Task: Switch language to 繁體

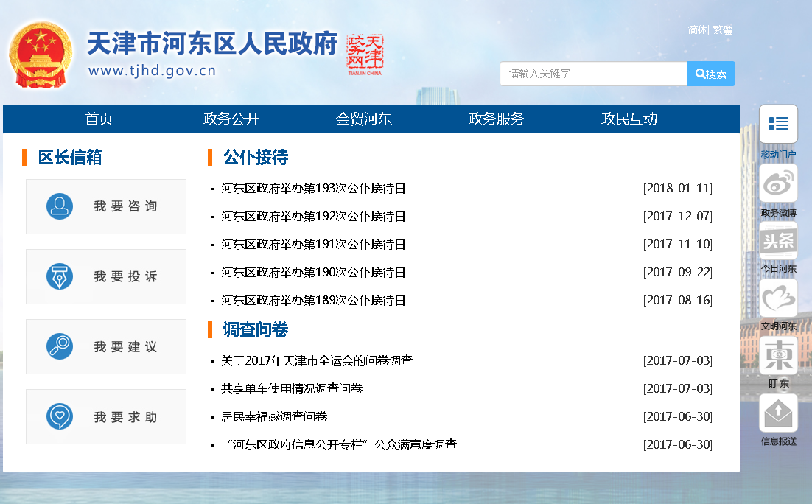Action: click(723, 30)
